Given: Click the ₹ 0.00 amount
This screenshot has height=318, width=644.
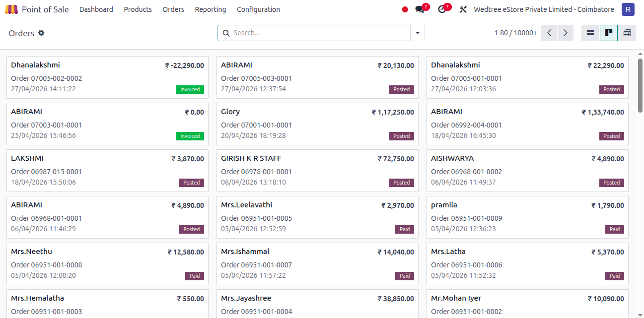Looking at the screenshot, I should tap(195, 112).
